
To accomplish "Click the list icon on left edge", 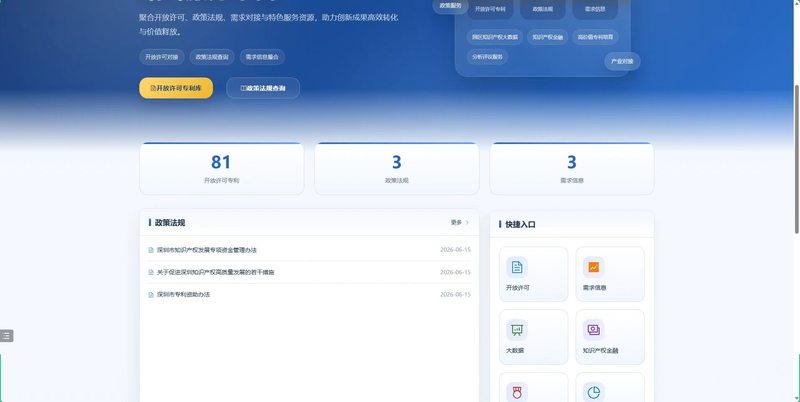I will (x=6, y=336).
